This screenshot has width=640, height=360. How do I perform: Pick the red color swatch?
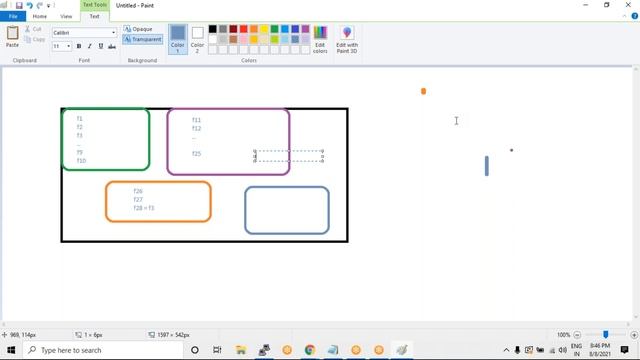point(244,29)
